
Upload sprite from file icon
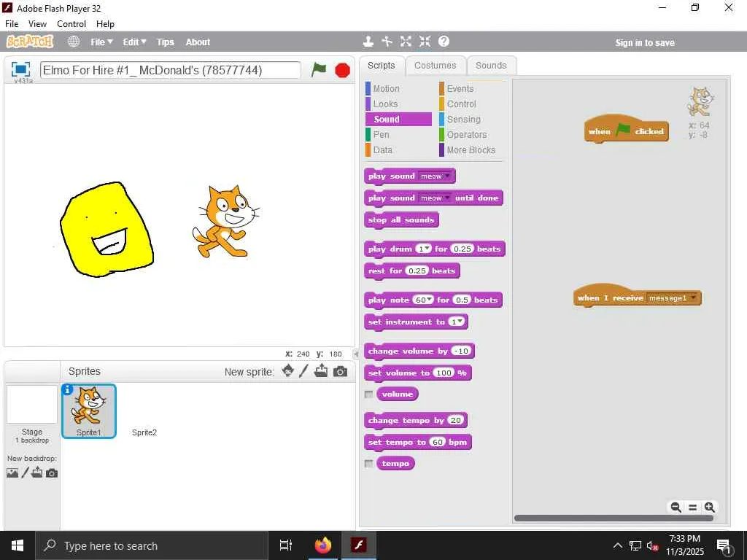pos(321,370)
